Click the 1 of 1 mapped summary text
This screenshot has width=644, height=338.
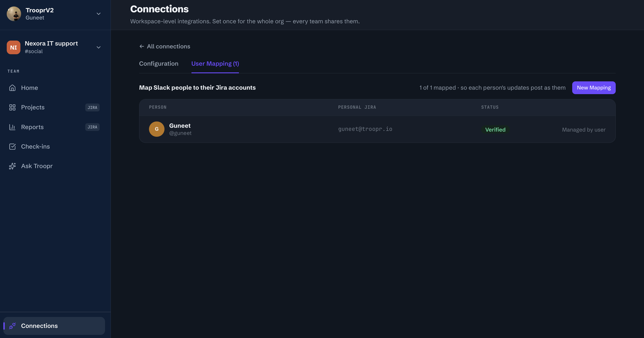(x=492, y=88)
